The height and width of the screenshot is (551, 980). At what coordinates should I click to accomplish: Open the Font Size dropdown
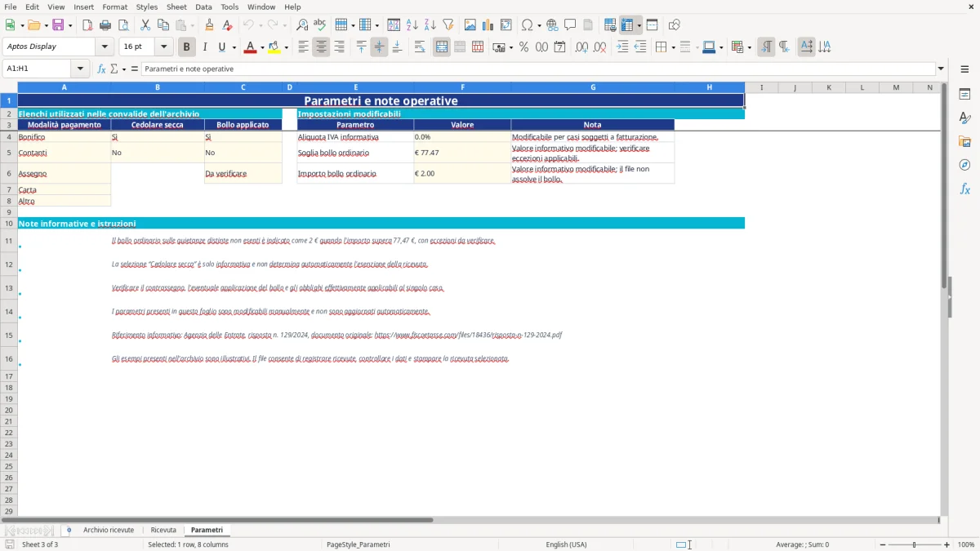tap(164, 47)
